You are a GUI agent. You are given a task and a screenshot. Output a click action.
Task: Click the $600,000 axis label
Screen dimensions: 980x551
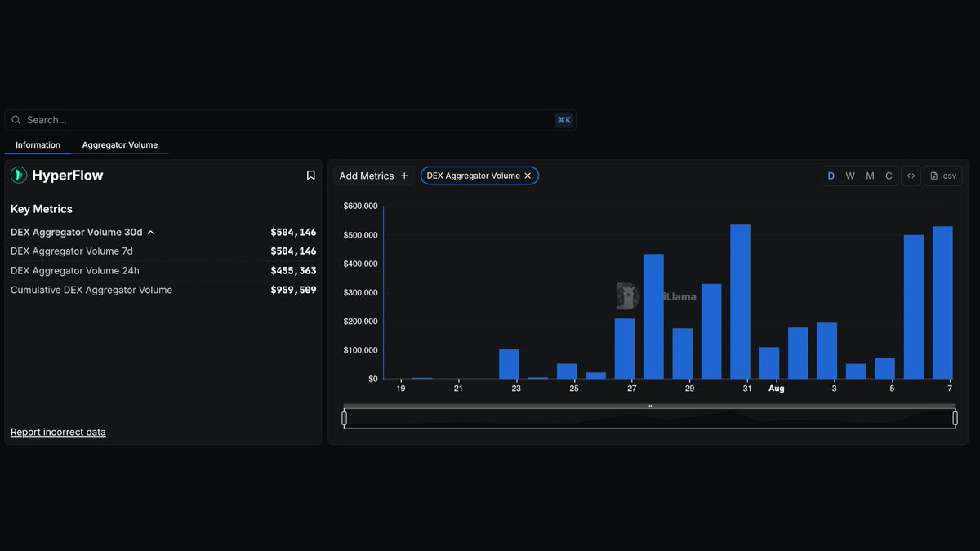360,207
